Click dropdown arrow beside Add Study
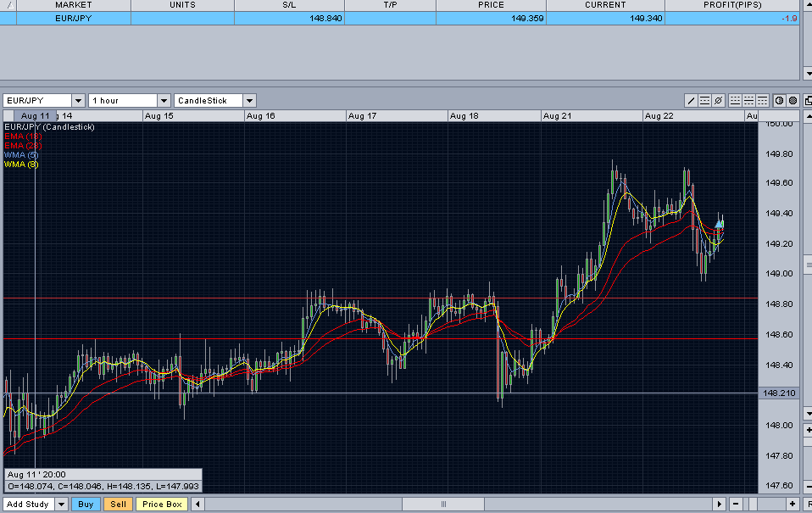 62,505
